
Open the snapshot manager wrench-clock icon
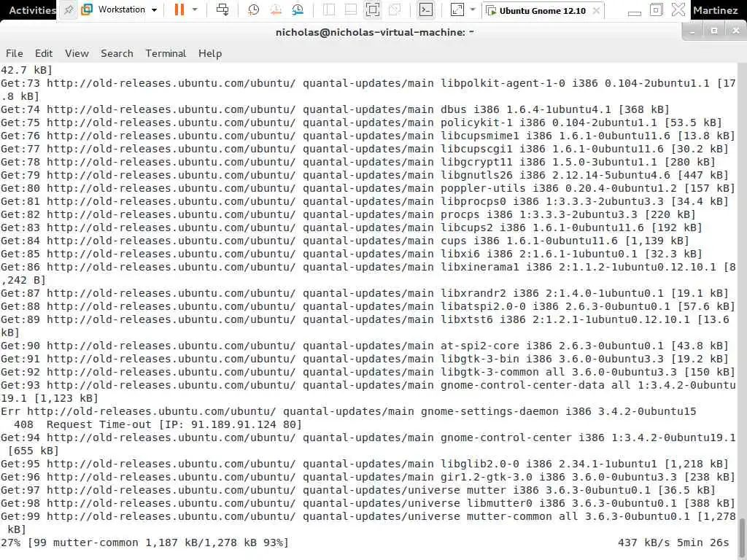(x=298, y=9)
